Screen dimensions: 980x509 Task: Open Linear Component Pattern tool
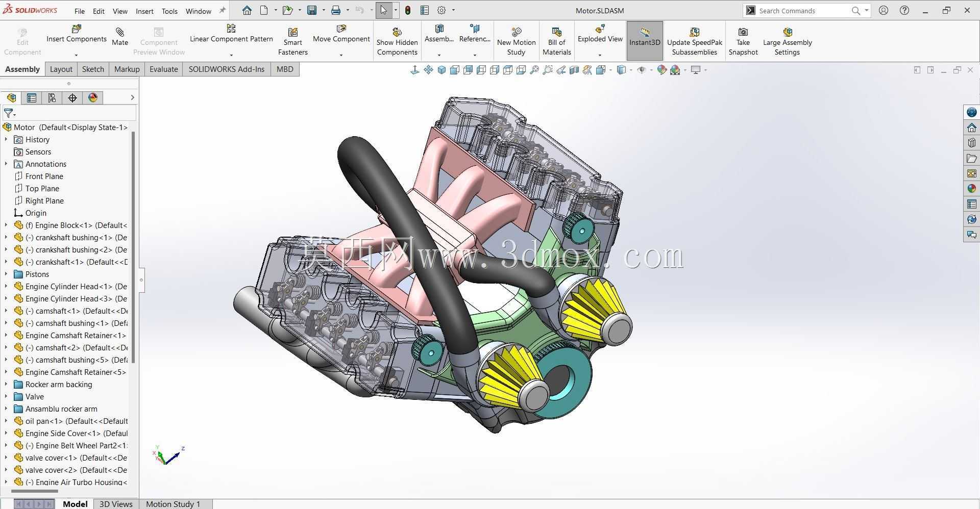231,34
